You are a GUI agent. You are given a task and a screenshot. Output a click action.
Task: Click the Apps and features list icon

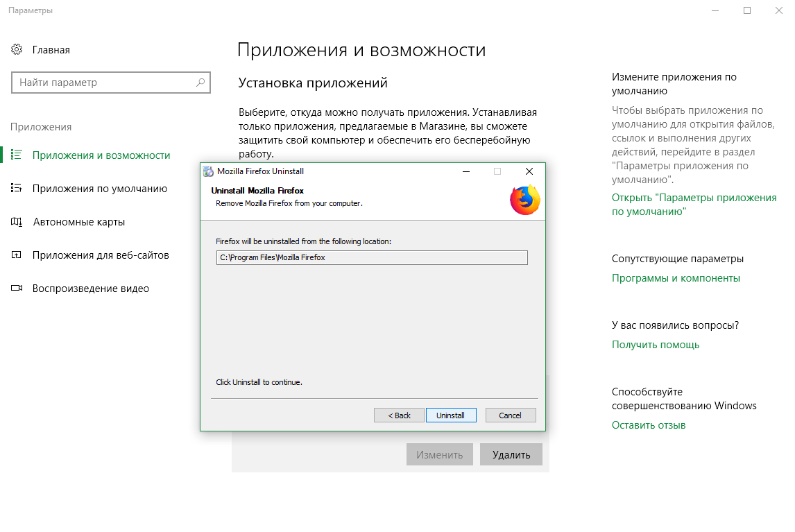tap(17, 155)
